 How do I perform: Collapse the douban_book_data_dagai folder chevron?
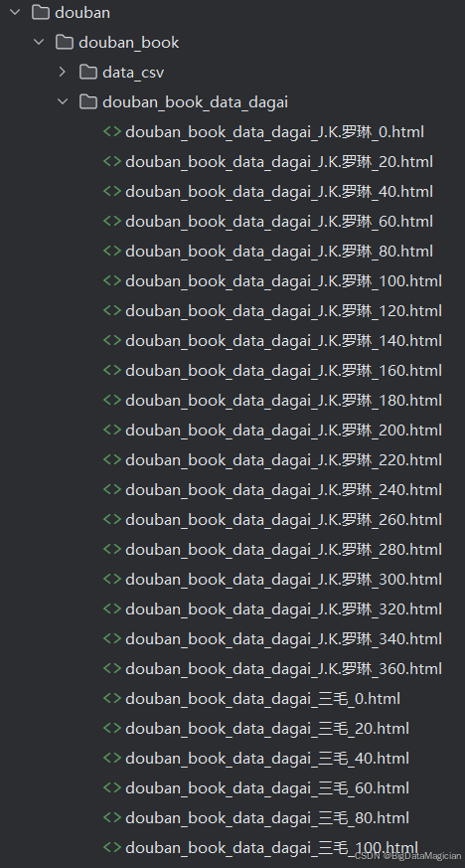[63, 101]
